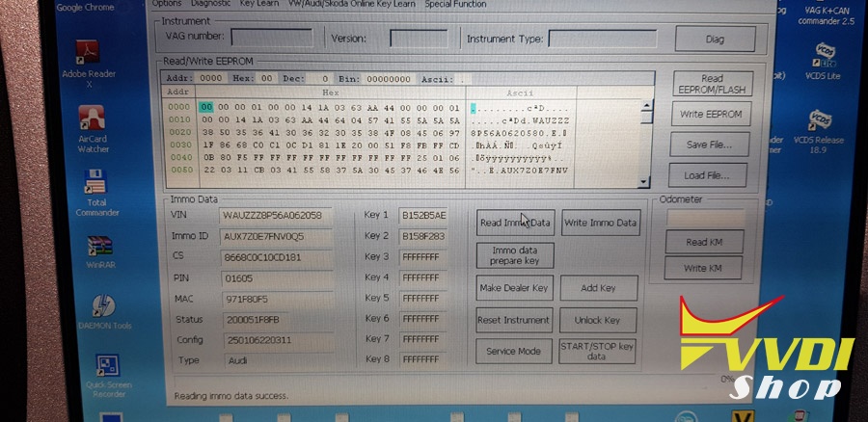Click the Instrument Type field
Viewport: 868px width, 422px height.
[602, 39]
